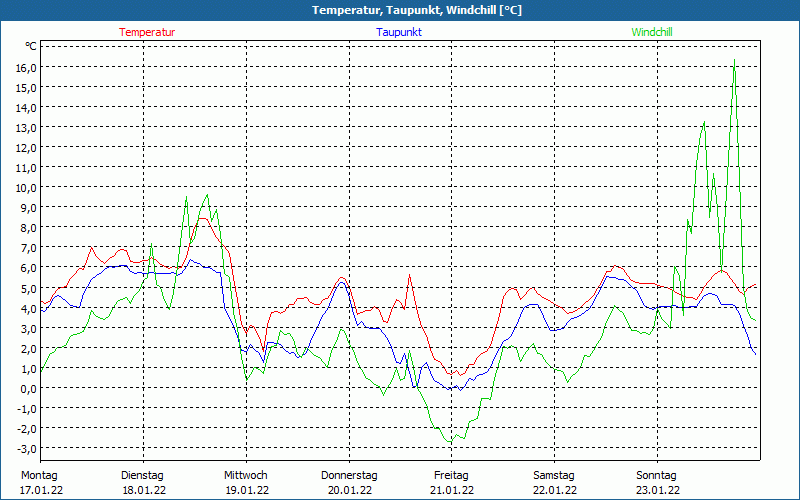Select the °C unit label on axis
Image resolution: width=800 pixels, height=500 pixels.
pyautogui.click(x=31, y=46)
